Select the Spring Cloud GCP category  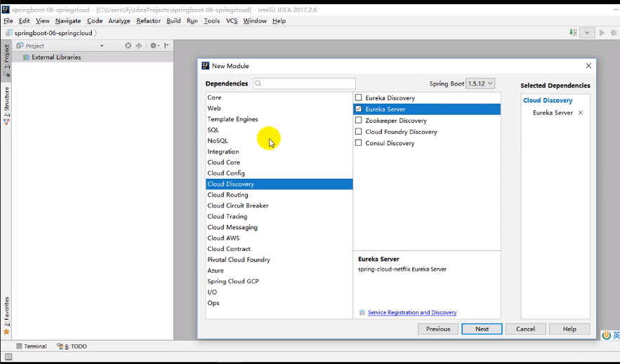coord(279,281)
